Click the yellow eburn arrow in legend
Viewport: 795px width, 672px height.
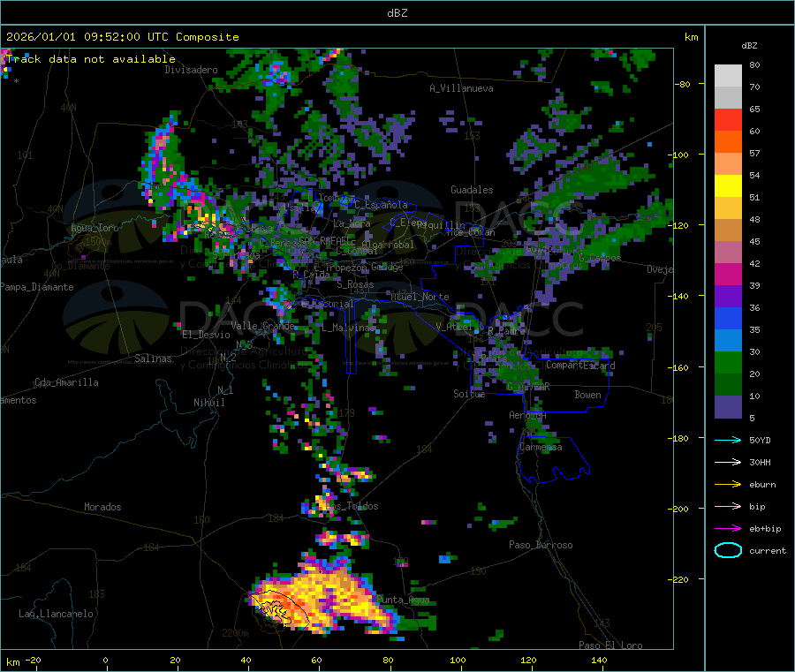(728, 485)
